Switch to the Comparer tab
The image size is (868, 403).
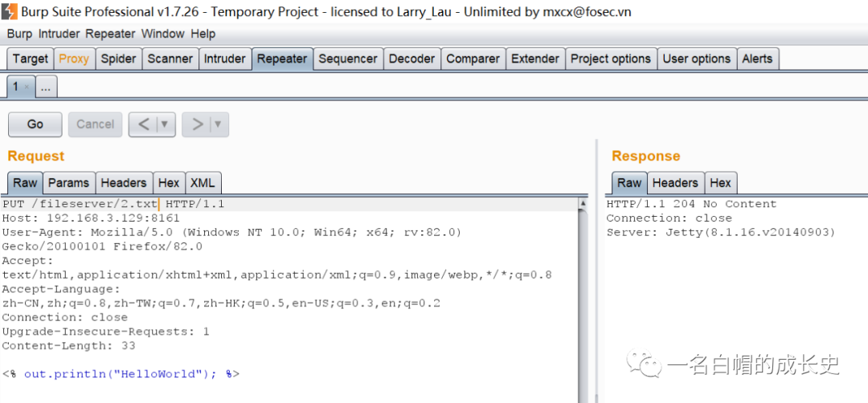(473, 59)
